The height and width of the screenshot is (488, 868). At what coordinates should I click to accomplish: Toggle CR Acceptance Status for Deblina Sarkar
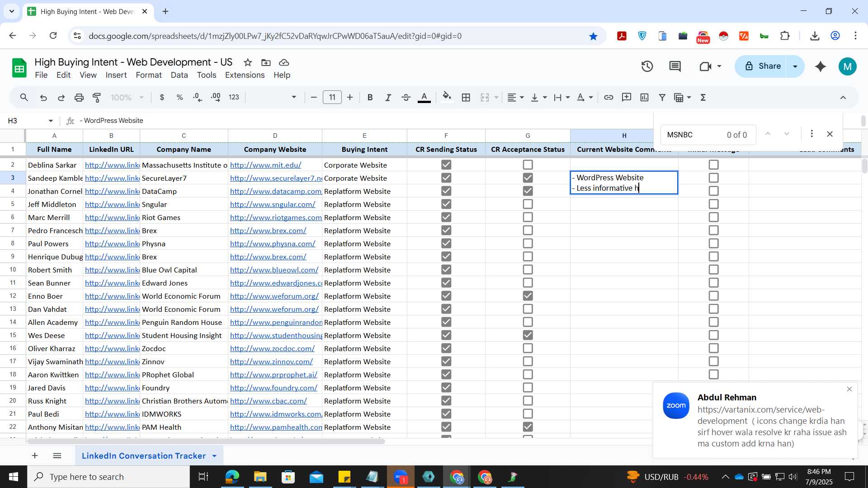[528, 165]
